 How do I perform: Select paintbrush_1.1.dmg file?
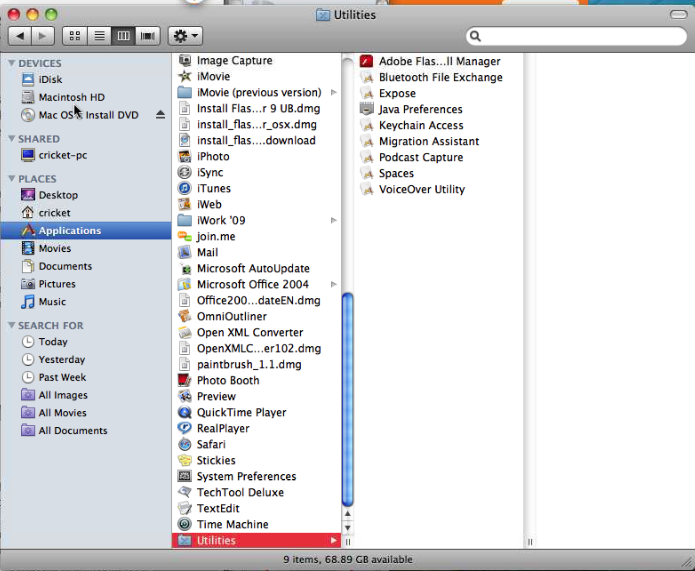pos(257,364)
